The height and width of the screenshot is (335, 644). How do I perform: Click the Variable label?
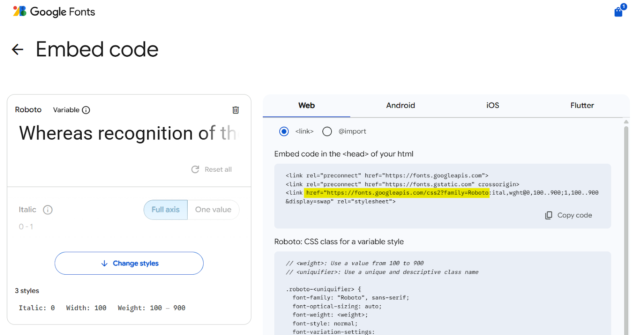point(66,110)
